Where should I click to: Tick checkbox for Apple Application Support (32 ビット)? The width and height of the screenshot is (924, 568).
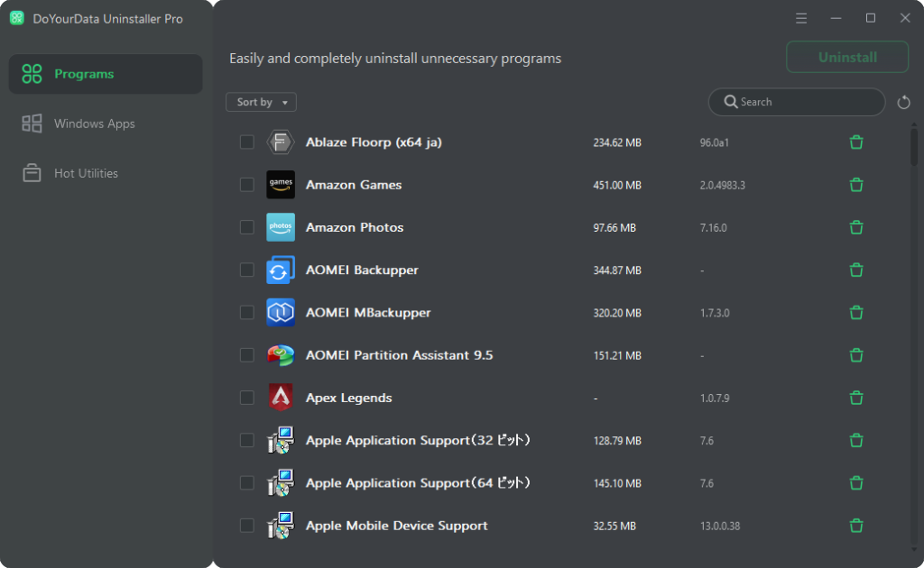tap(247, 440)
